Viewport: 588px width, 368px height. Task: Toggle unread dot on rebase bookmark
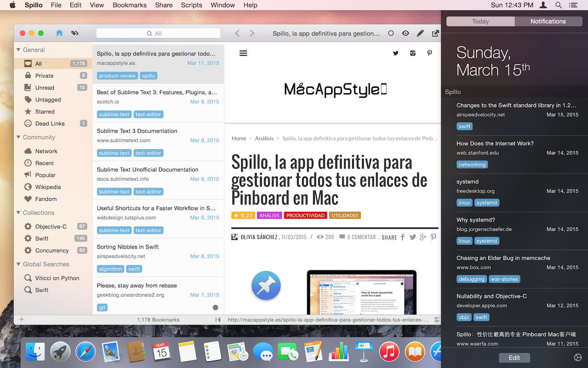point(215,307)
